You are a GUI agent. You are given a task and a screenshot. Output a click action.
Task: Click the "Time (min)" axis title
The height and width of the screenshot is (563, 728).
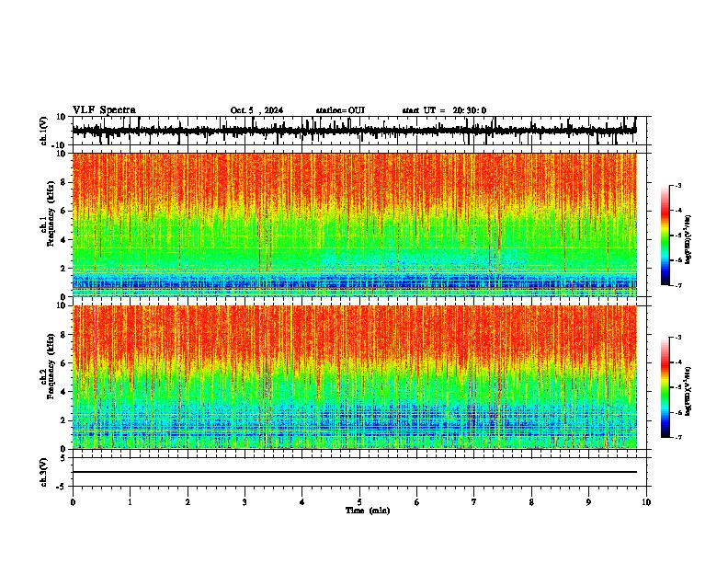point(368,511)
